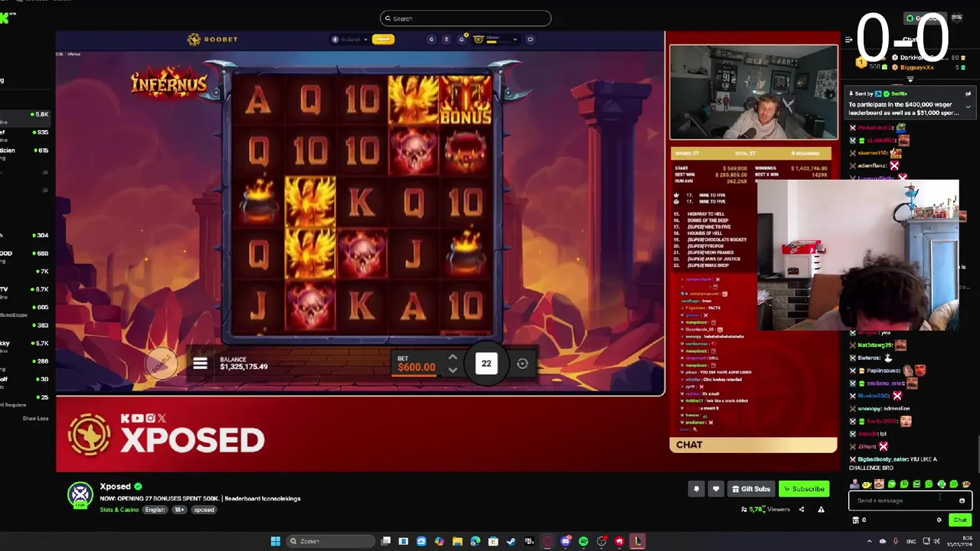
Task: Report the stream via the warning triangle icon
Action: (822, 509)
